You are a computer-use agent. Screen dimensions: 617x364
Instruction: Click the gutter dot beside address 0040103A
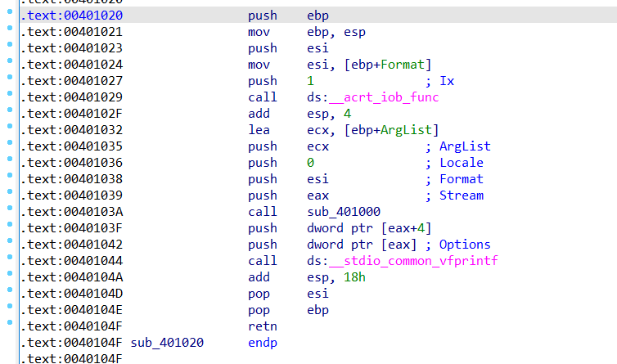(8, 212)
